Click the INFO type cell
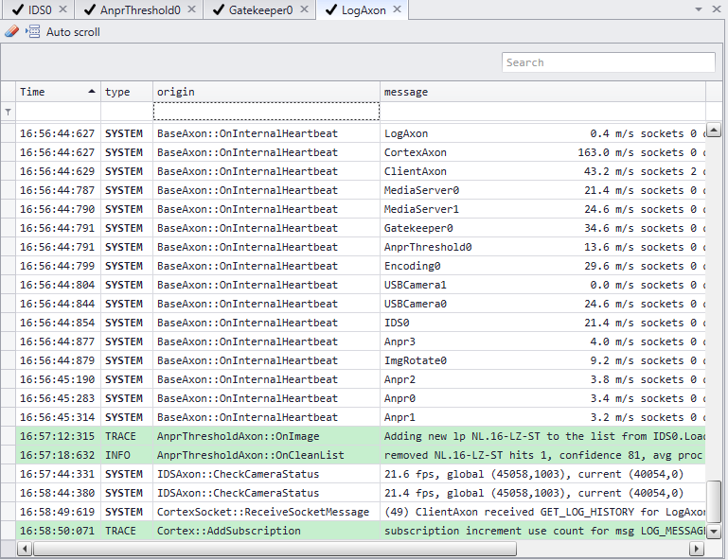The height and width of the screenshot is (560, 728). click(127, 455)
